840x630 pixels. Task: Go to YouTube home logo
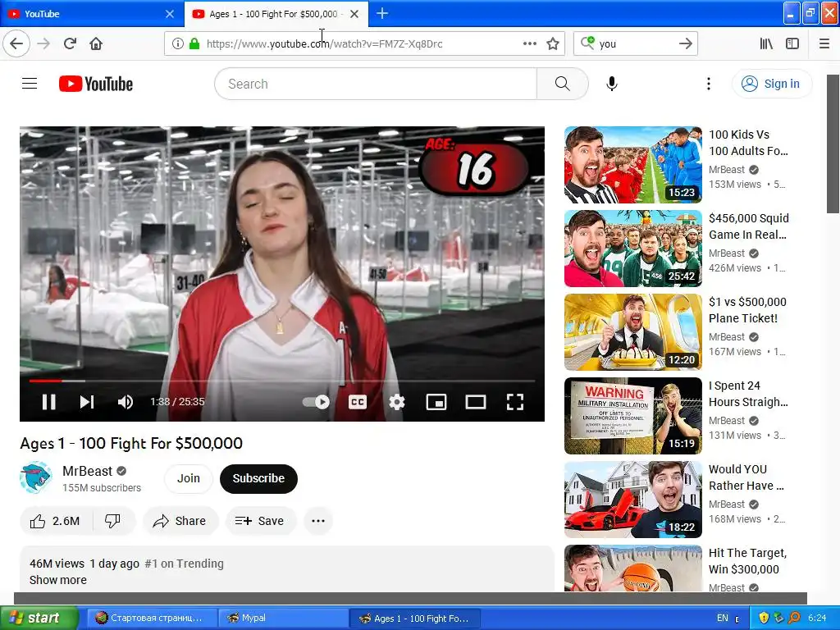pyautogui.click(x=96, y=84)
